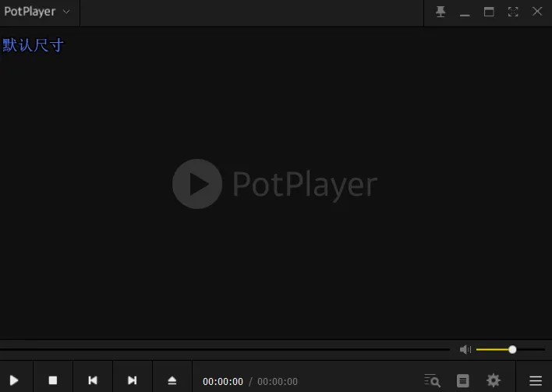Image resolution: width=552 pixels, height=392 pixels.
Task: Close the PotPlayer window
Action: click(x=537, y=11)
